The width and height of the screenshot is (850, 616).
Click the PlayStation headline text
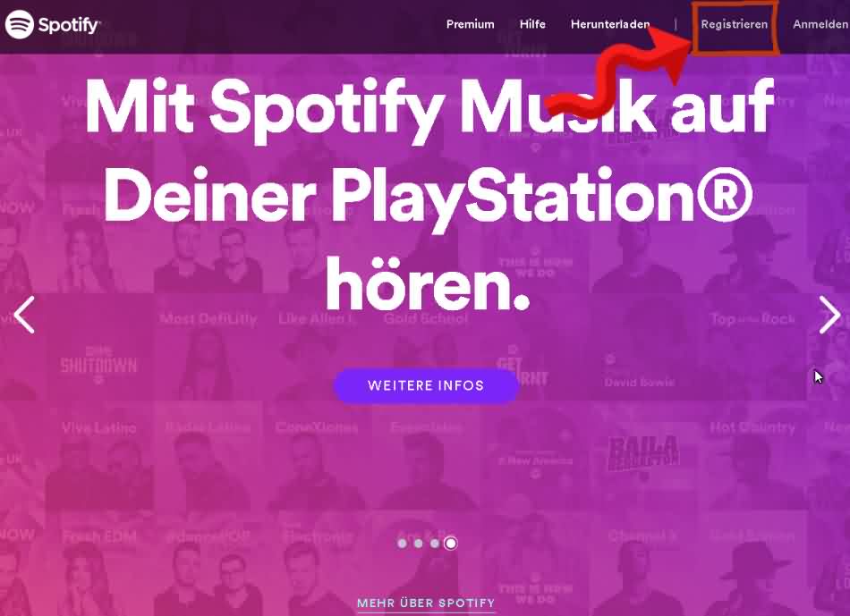429,195
